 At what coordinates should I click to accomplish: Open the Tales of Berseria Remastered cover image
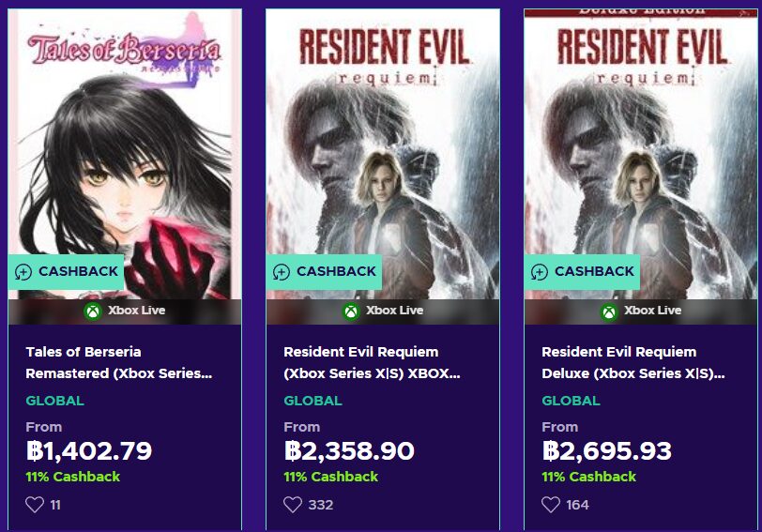[125, 141]
